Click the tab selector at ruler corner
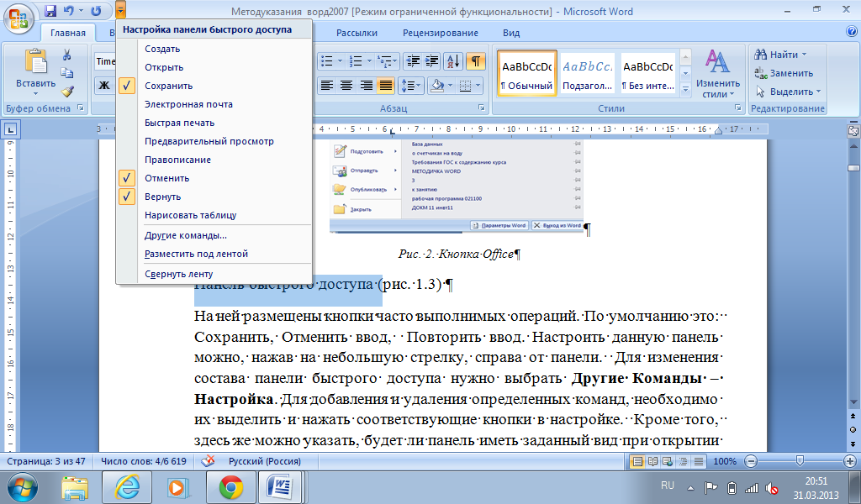This screenshot has height=504, width=861. 10,129
